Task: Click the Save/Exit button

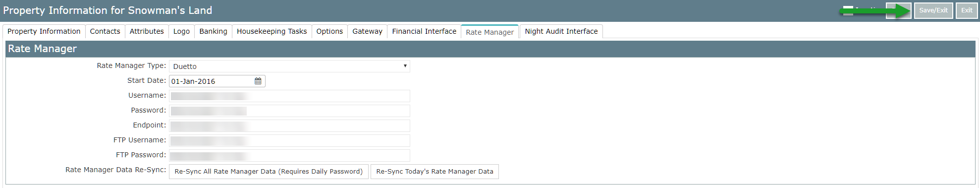Action: pos(933,10)
